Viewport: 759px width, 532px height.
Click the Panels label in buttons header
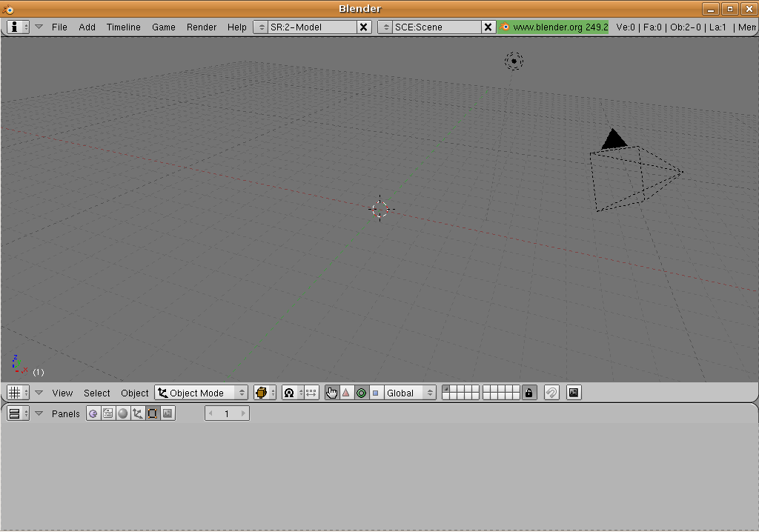[66, 414]
